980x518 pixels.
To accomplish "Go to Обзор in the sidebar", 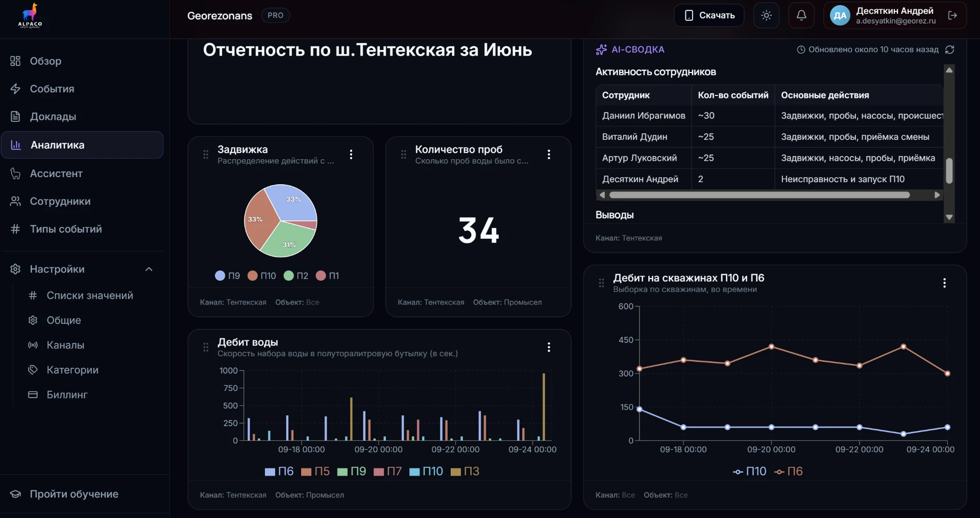I will [x=82, y=61].
